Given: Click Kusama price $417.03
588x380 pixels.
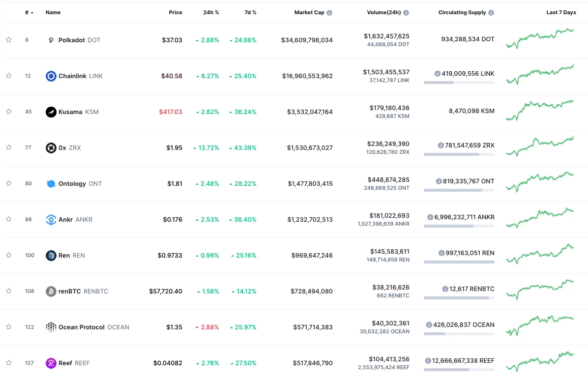Looking at the screenshot, I should click(x=171, y=112).
